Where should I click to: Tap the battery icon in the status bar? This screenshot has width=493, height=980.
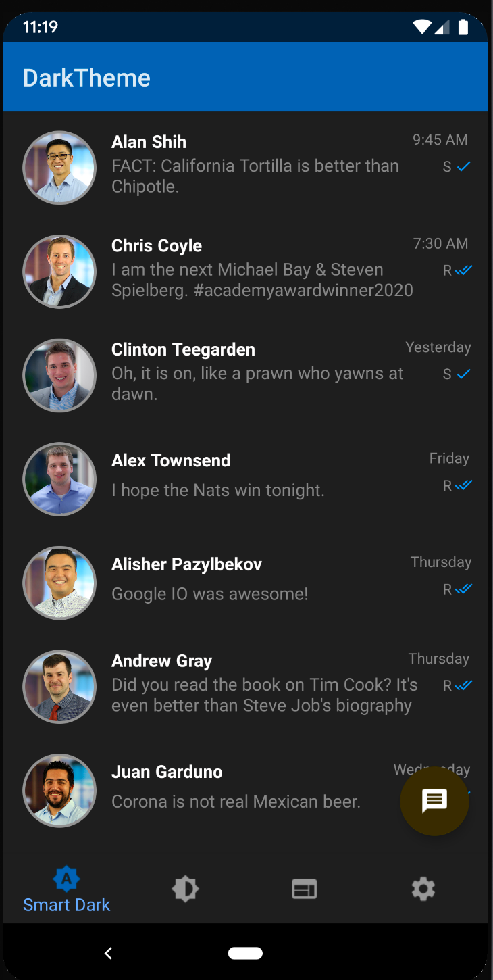coord(463,27)
